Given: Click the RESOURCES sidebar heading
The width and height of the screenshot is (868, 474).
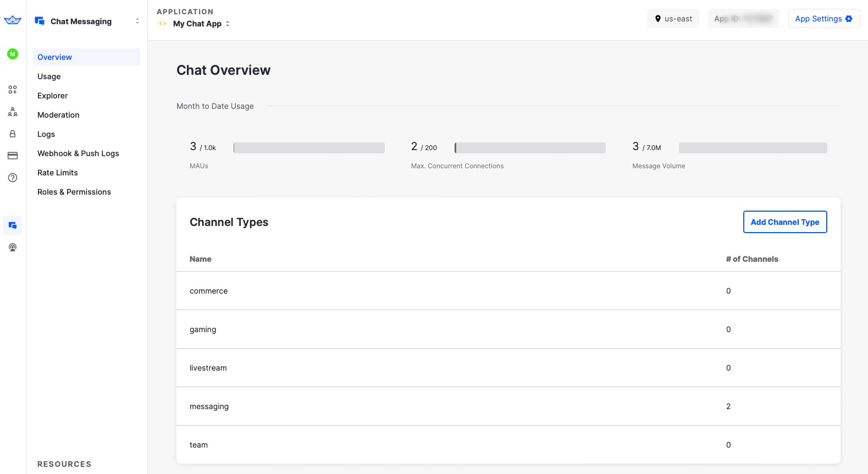Looking at the screenshot, I should point(64,464).
